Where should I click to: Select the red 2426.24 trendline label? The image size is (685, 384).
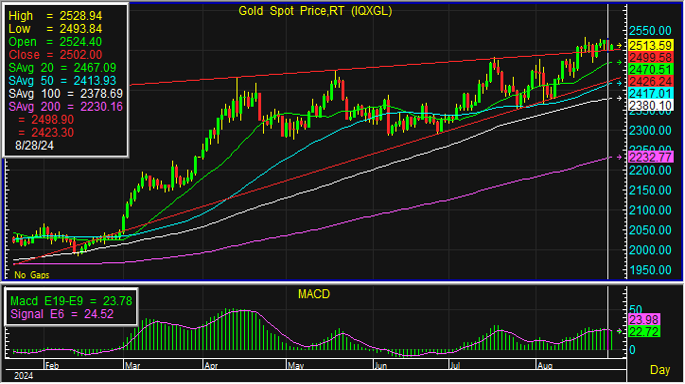(650, 81)
